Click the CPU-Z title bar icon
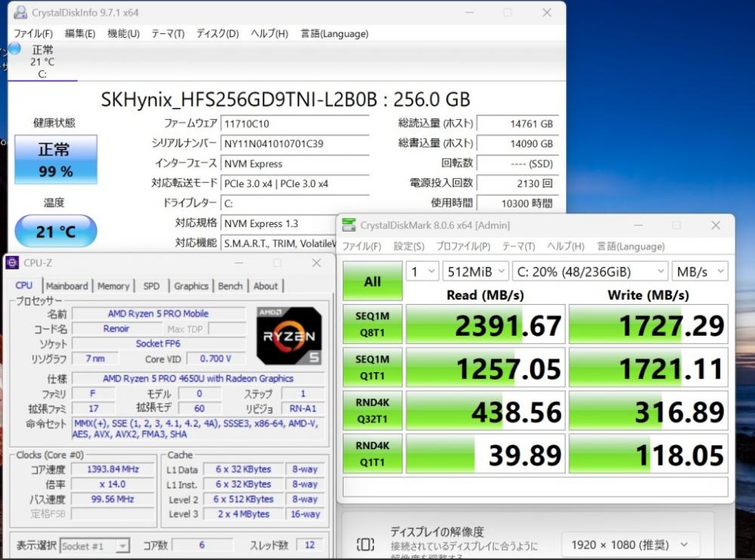The image size is (755, 560). 12,263
